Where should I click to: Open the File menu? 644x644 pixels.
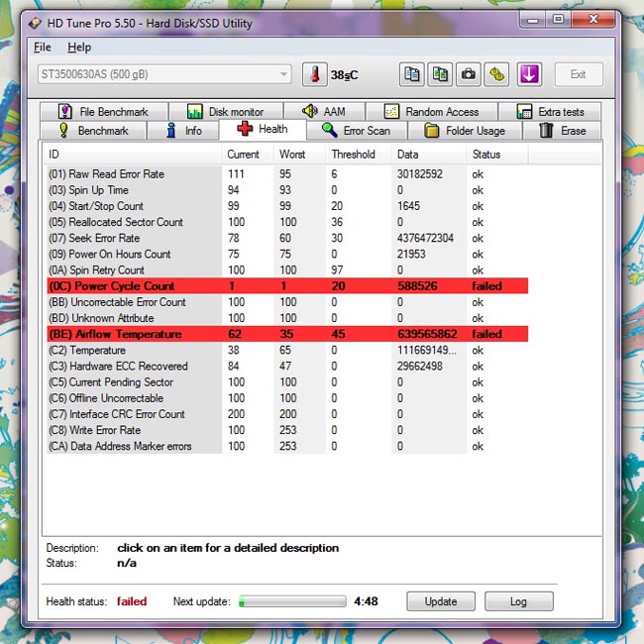[x=43, y=48]
